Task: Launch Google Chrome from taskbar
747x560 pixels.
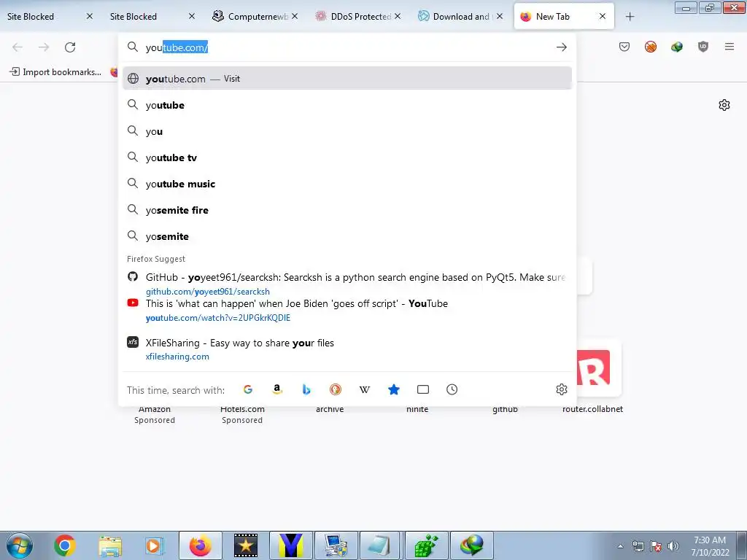Action: click(x=65, y=545)
